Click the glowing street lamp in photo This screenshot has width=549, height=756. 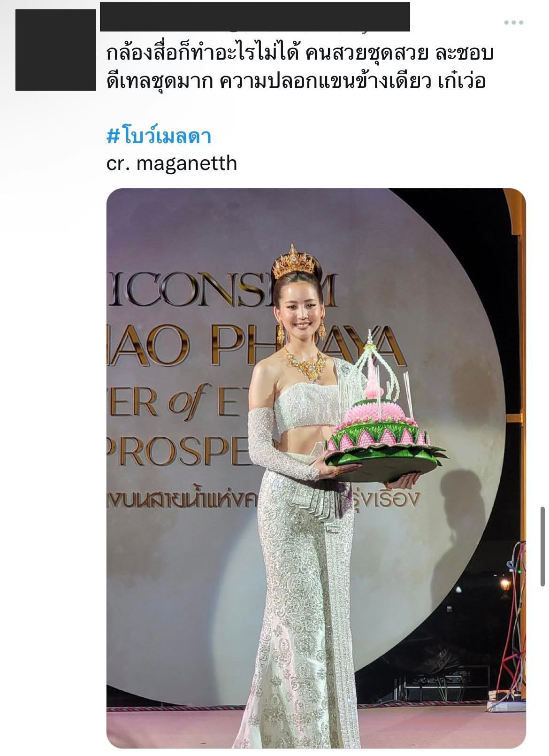point(505,585)
